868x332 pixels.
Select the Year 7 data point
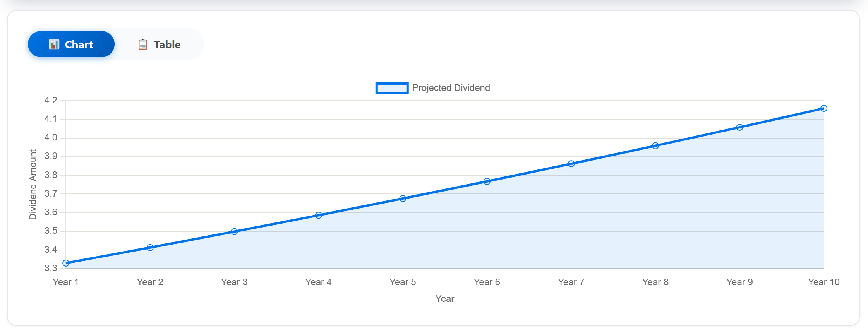pos(571,164)
